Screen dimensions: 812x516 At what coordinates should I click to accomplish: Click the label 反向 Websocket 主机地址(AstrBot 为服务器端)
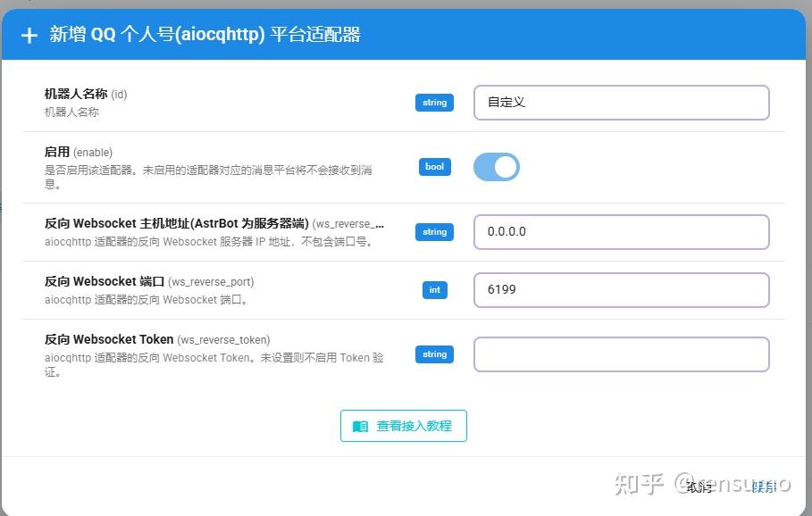pos(177,223)
